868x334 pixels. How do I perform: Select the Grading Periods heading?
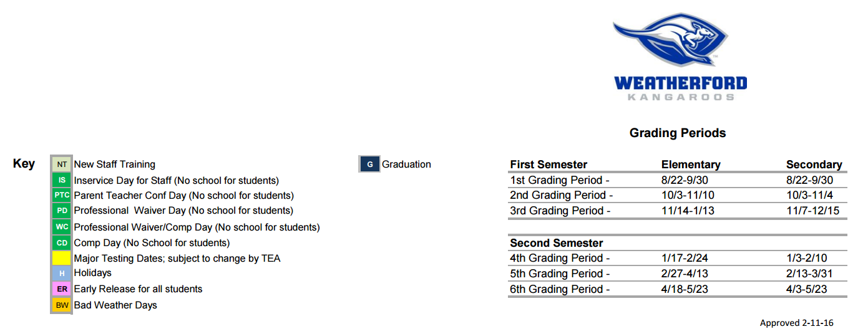pos(678,133)
